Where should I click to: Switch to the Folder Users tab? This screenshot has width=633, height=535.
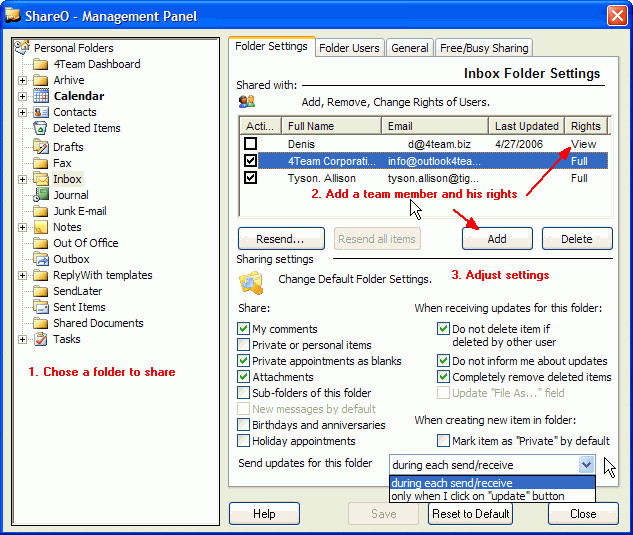349,48
